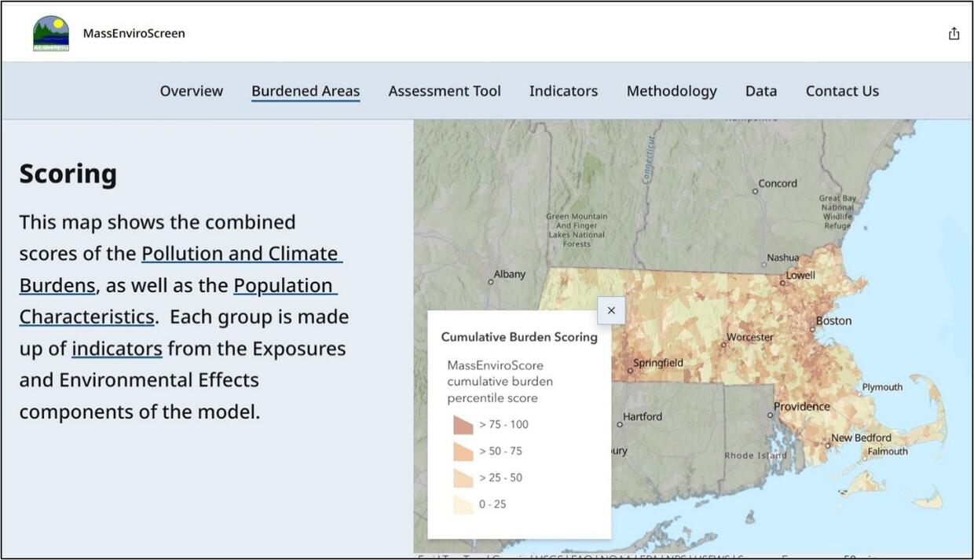Click the Falmouth label on map
This screenshot has height=560, width=974.
[888, 452]
